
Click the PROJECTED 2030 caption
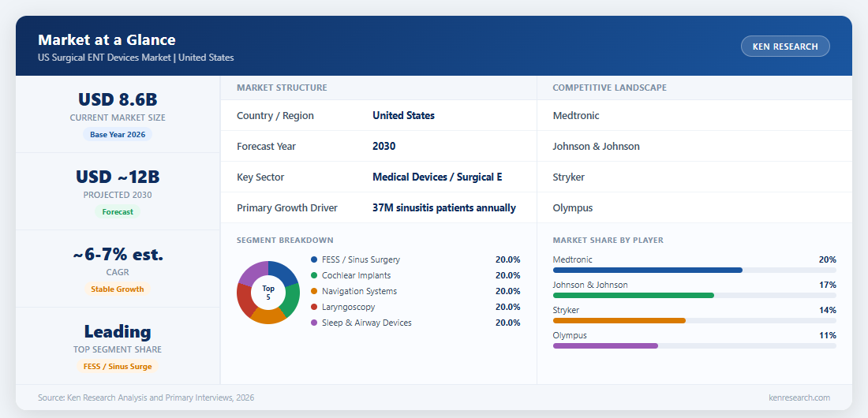click(x=118, y=195)
